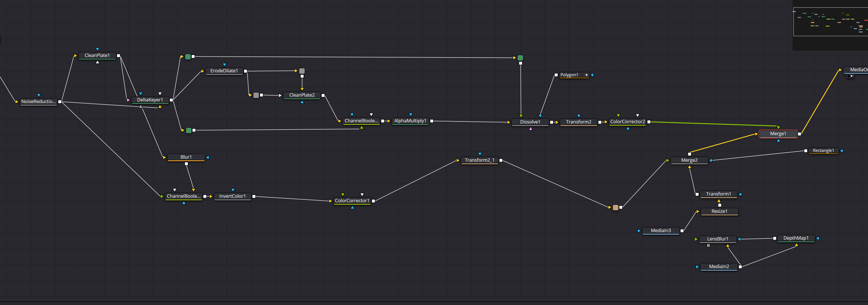Image resolution: width=868 pixels, height=305 pixels.
Task: Click the green pipe router above Dissolve1
Action: (x=520, y=58)
